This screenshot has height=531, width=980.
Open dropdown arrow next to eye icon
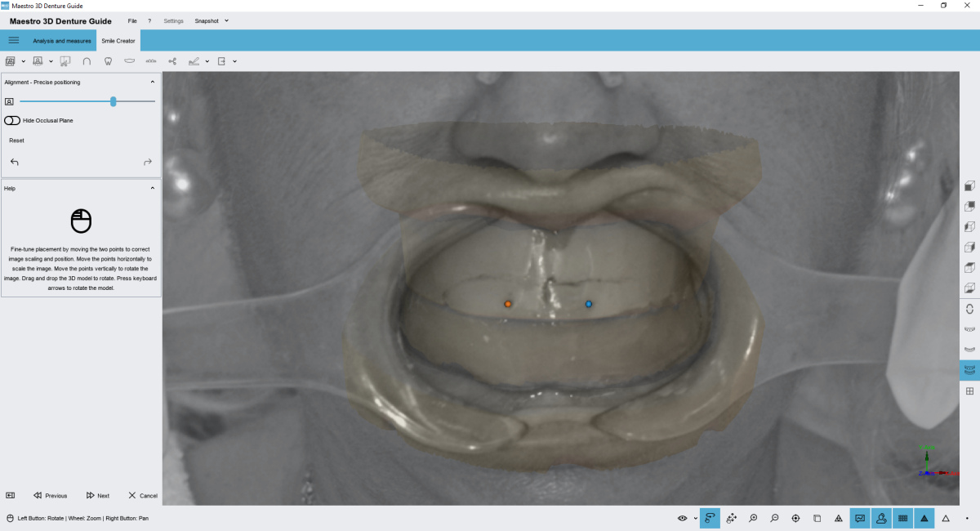(695, 518)
